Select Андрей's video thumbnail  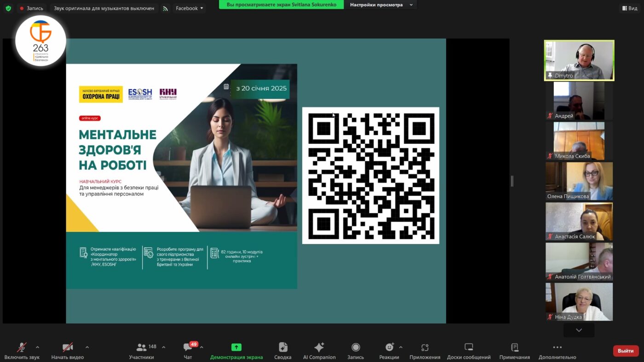tap(579, 101)
